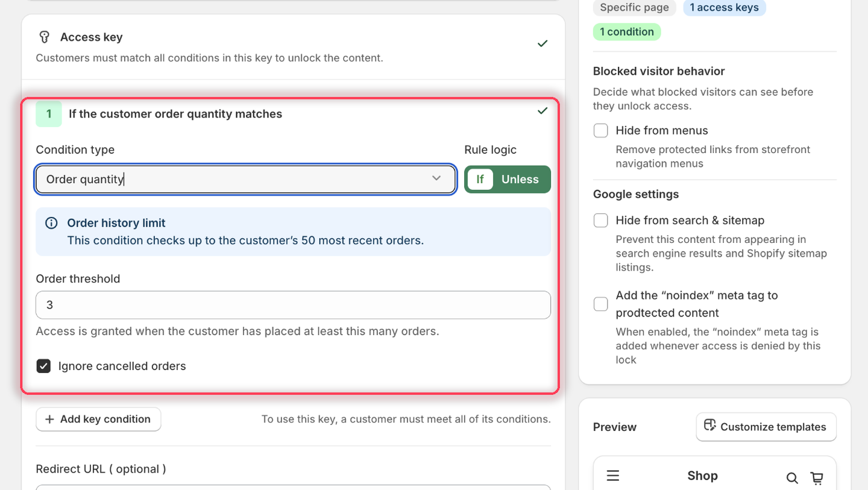Click the Customize templates button
The height and width of the screenshot is (490, 868).
click(x=766, y=427)
